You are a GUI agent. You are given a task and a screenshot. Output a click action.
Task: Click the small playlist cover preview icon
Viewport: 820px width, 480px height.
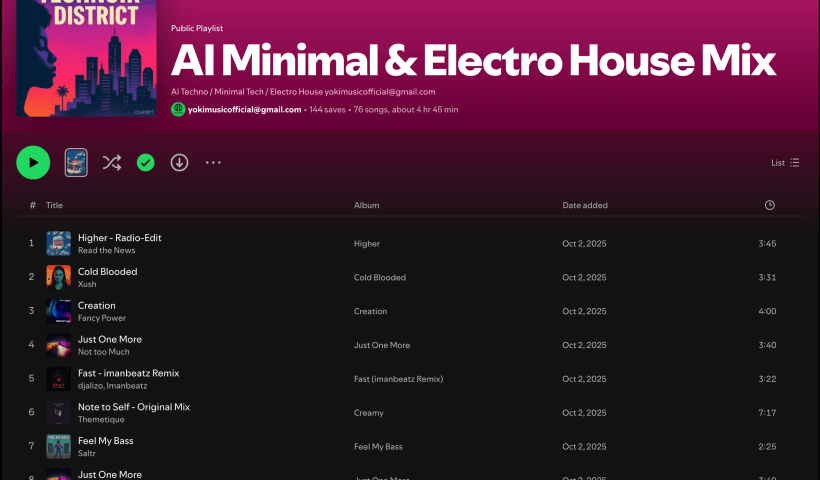pos(76,162)
